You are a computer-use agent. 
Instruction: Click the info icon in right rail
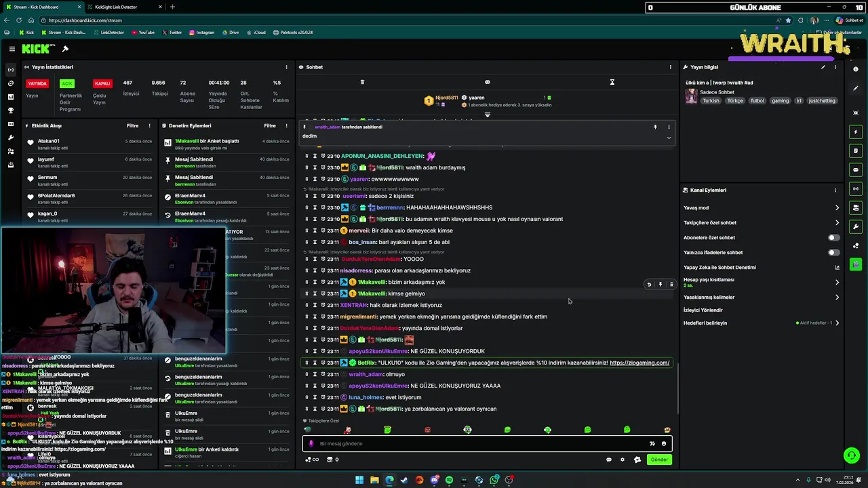pyautogui.click(x=856, y=70)
